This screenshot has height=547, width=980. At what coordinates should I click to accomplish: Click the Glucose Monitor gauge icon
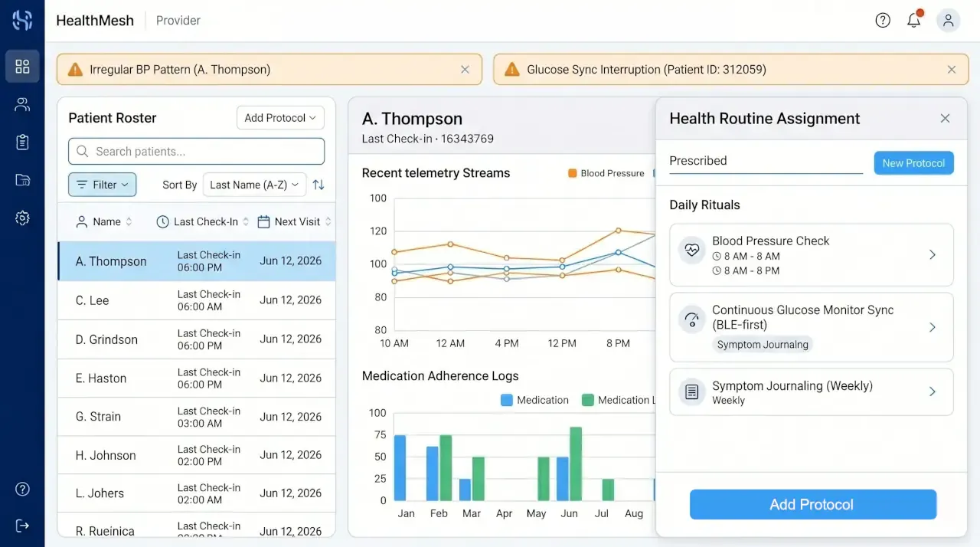(x=692, y=319)
